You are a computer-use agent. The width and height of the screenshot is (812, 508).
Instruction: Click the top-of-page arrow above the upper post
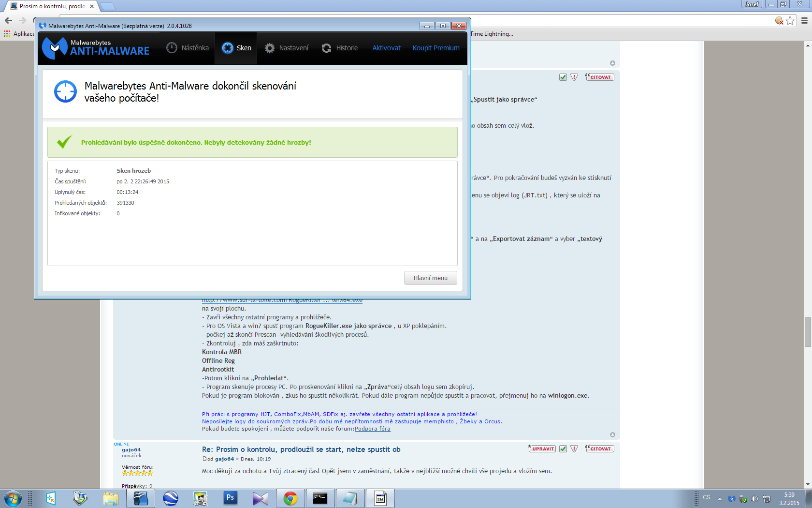pyautogui.click(x=612, y=63)
